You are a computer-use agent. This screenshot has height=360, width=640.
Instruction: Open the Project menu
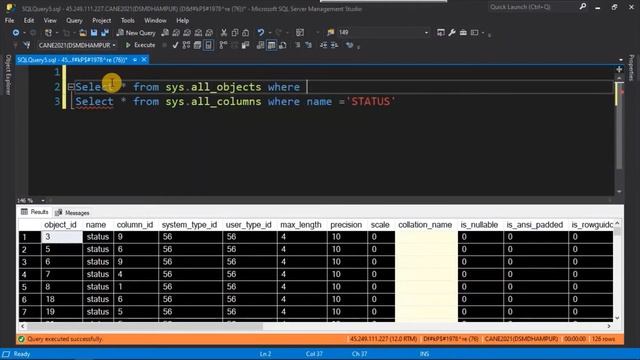click(x=101, y=20)
